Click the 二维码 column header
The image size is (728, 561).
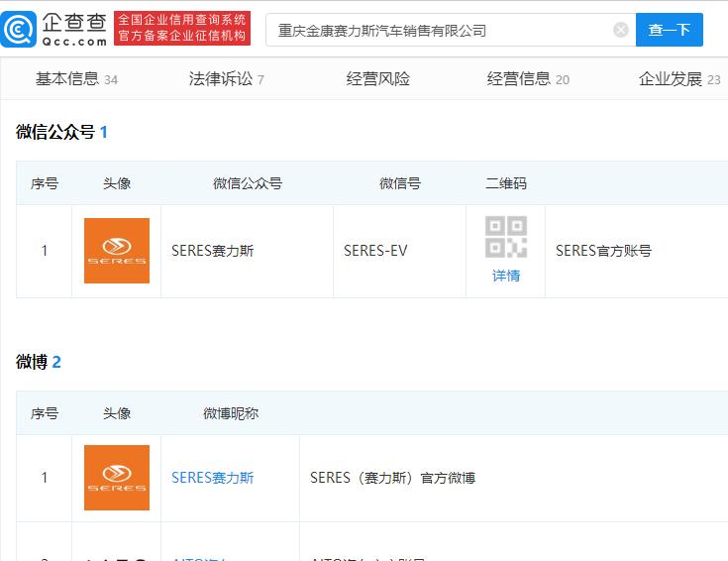[505, 183]
